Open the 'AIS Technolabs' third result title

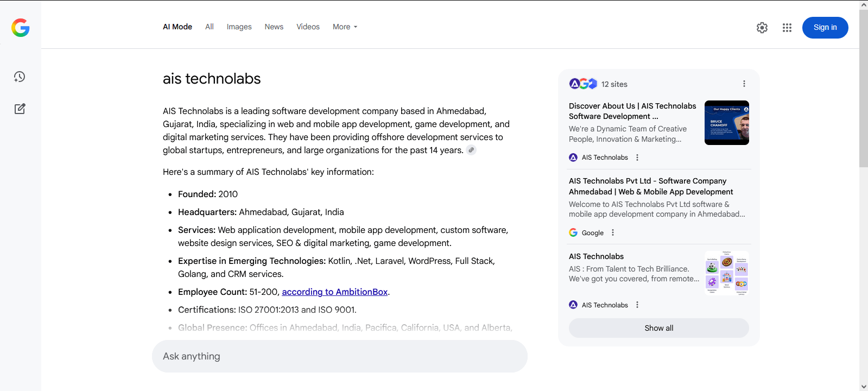[596, 256]
